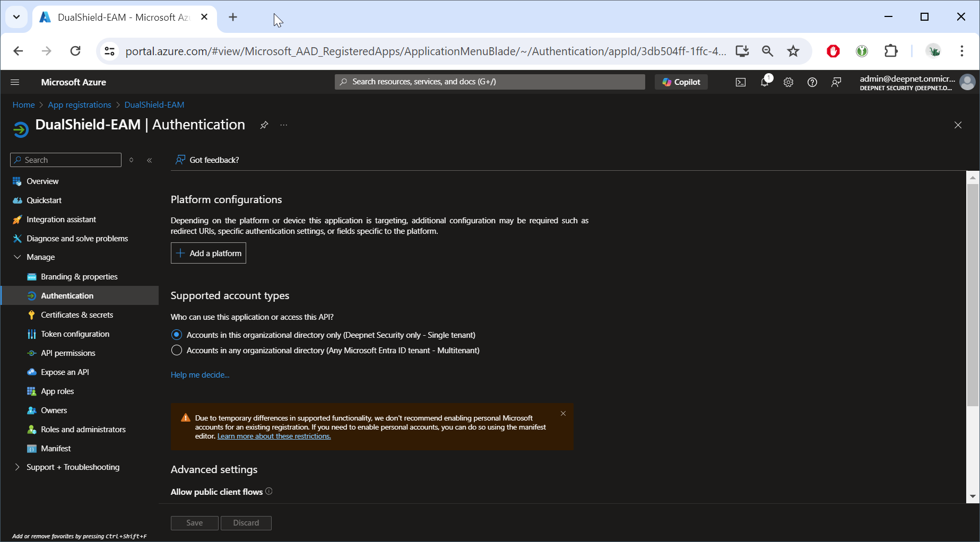Collapse the Manage section
Image resolution: width=980 pixels, height=542 pixels.
(17, 257)
